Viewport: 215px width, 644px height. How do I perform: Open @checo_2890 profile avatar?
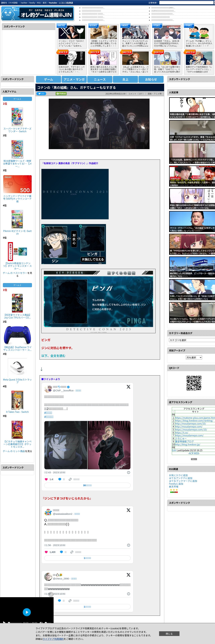(48, 577)
